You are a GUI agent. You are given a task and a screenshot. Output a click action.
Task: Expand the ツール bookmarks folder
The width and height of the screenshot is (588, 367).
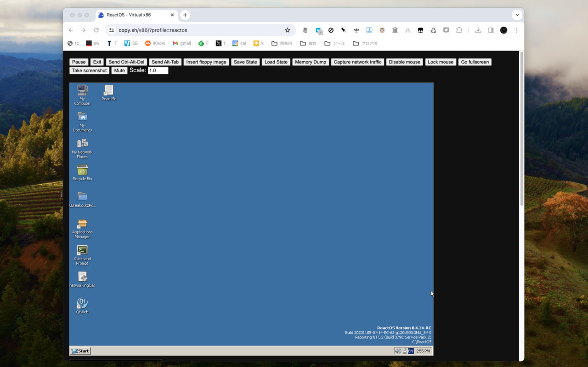pos(334,43)
